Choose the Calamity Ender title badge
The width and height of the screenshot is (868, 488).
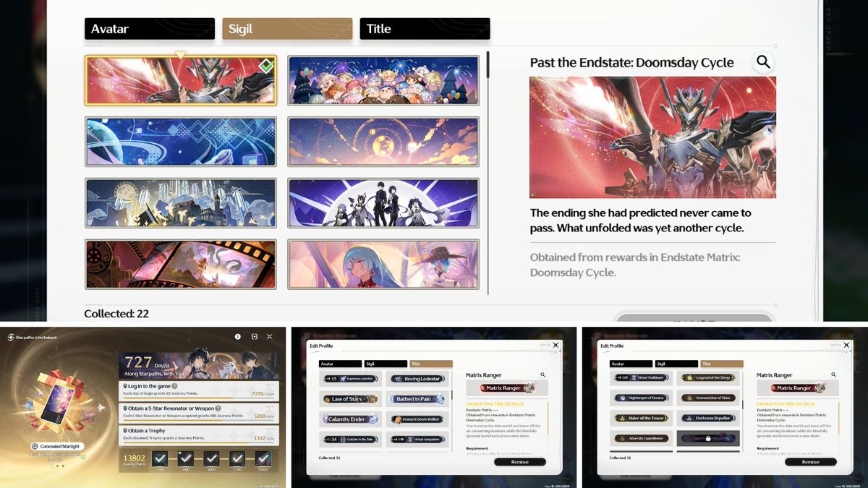coord(351,419)
